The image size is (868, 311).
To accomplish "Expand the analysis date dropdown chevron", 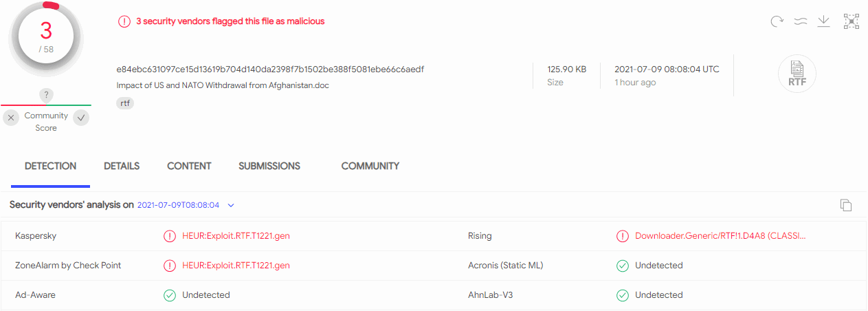I will (231, 205).
